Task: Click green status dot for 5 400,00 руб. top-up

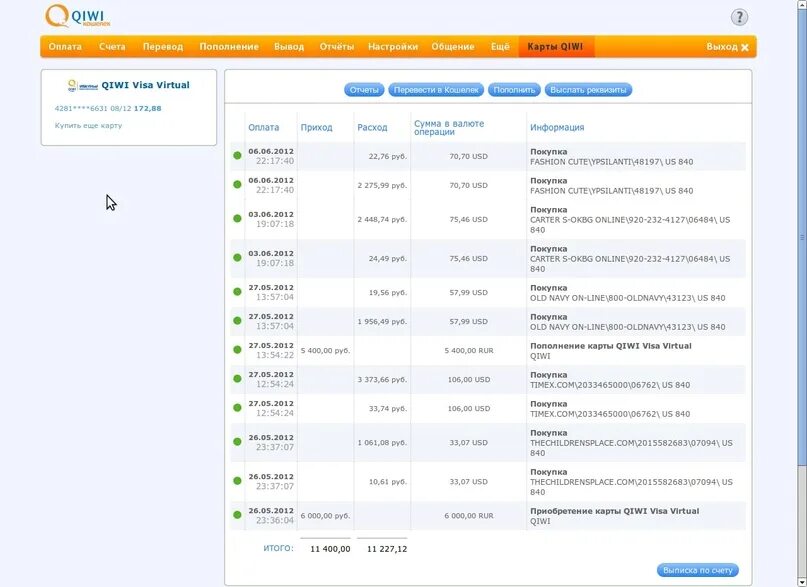Action: point(237,349)
